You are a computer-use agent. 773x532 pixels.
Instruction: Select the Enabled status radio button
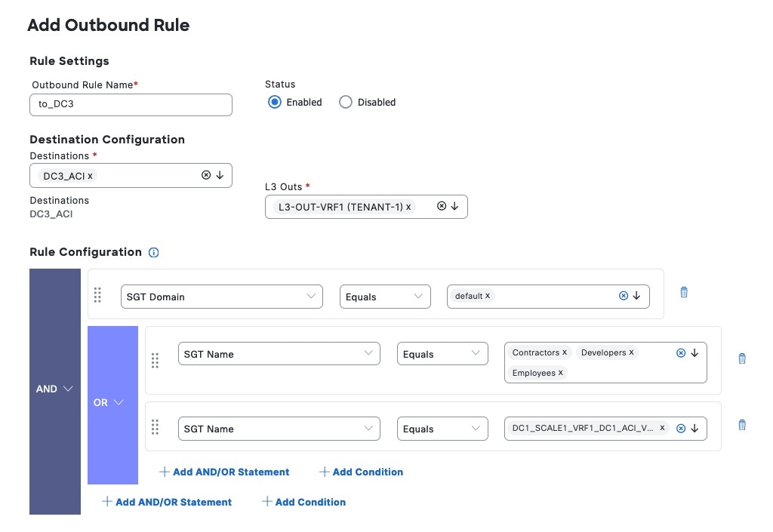275,102
